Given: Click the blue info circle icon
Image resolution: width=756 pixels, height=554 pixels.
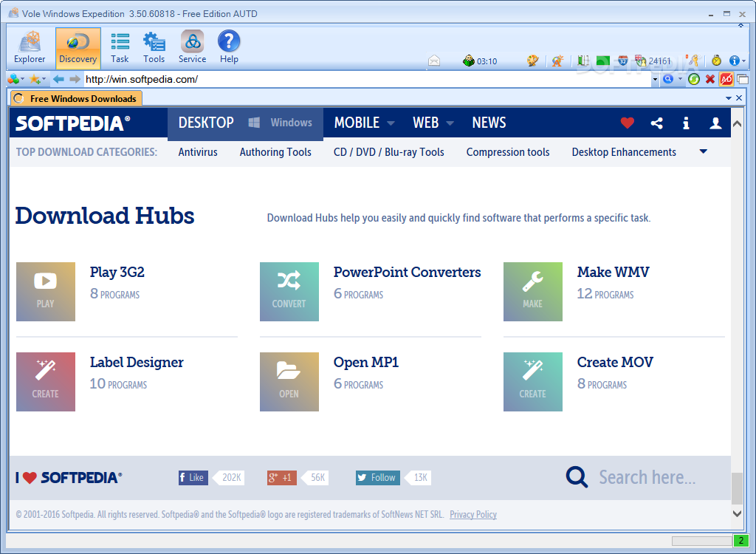Looking at the screenshot, I should pos(735,61).
